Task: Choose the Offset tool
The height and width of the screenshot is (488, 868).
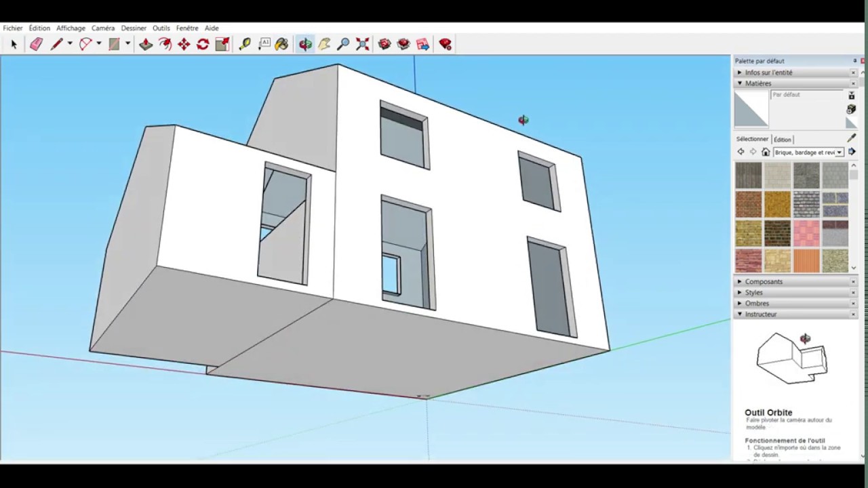Action: coord(165,45)
